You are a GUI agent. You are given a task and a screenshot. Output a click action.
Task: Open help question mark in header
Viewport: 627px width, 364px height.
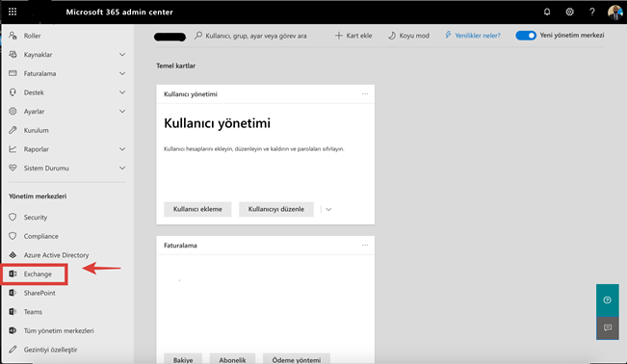[x=592, y=12]
